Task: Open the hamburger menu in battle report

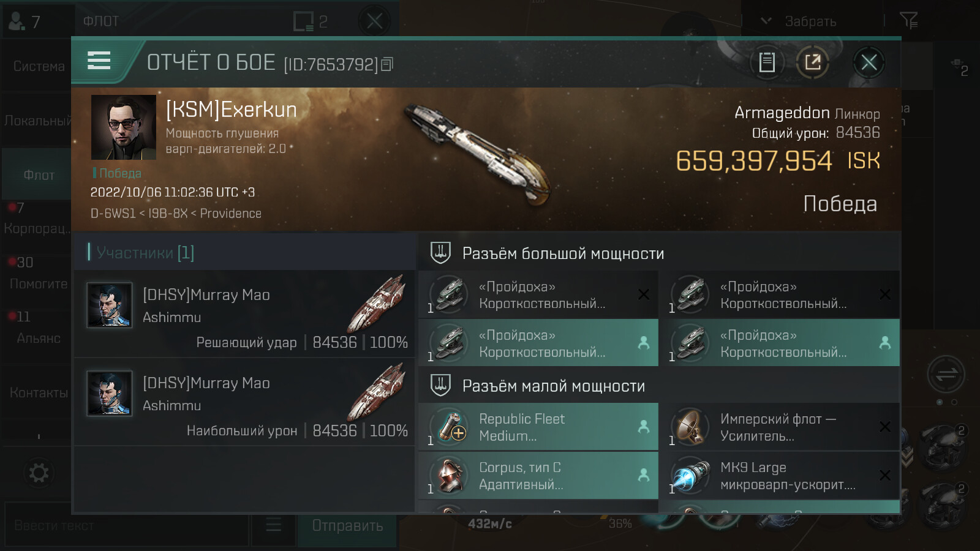Action: click(99, 61)
